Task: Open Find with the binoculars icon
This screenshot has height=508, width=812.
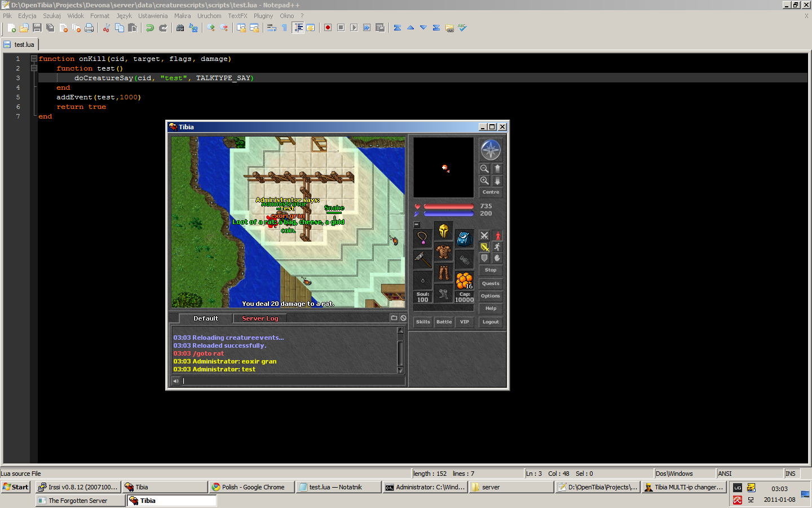Action: tap(180, 28)
